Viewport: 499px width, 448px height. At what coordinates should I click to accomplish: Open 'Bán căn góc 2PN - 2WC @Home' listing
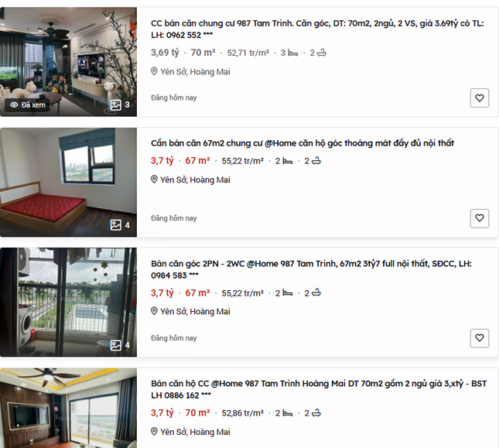[311, 269]
